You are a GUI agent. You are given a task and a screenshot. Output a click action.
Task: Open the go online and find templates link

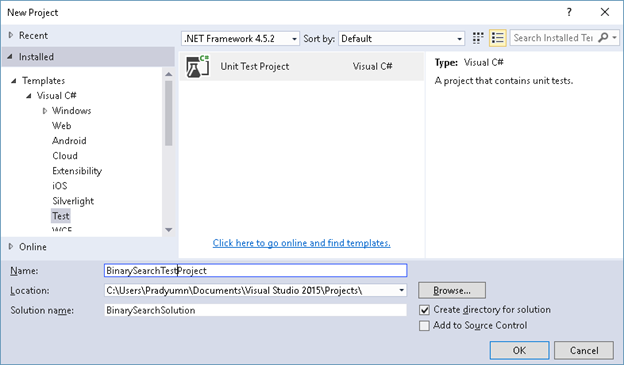pos(301,243)
